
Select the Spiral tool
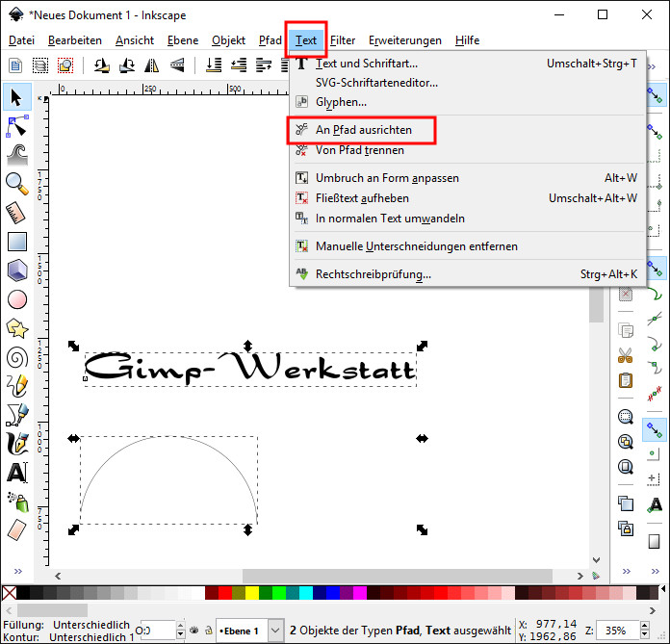click(x=17, y=357)
